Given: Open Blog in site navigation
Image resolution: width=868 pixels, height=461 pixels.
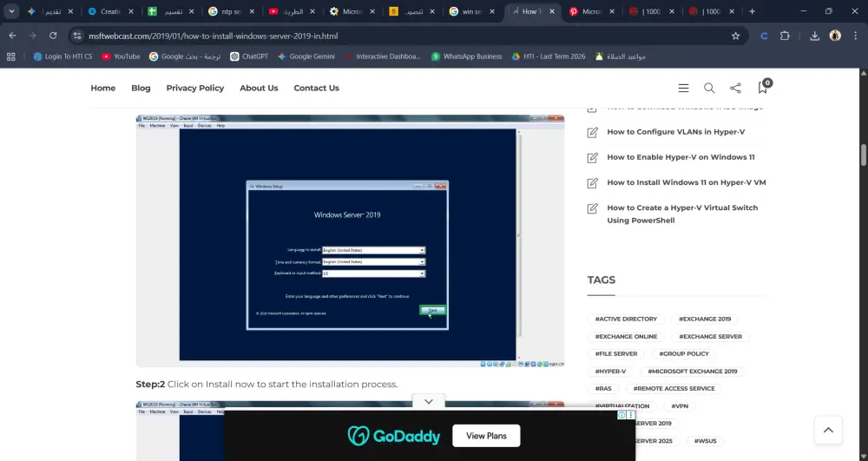Looking at the screenshot, I should tap(141, 88).
